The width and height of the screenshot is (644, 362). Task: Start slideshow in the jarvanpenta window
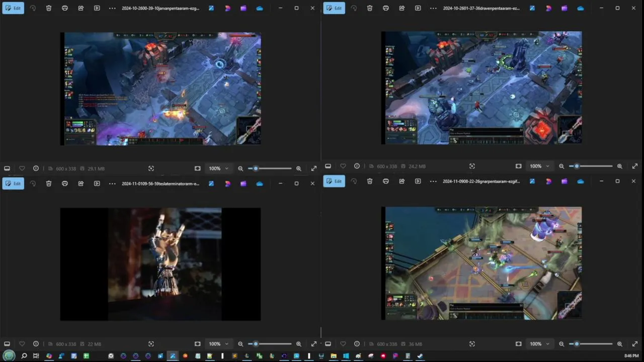pyautogui.click(x=97, y=8)
